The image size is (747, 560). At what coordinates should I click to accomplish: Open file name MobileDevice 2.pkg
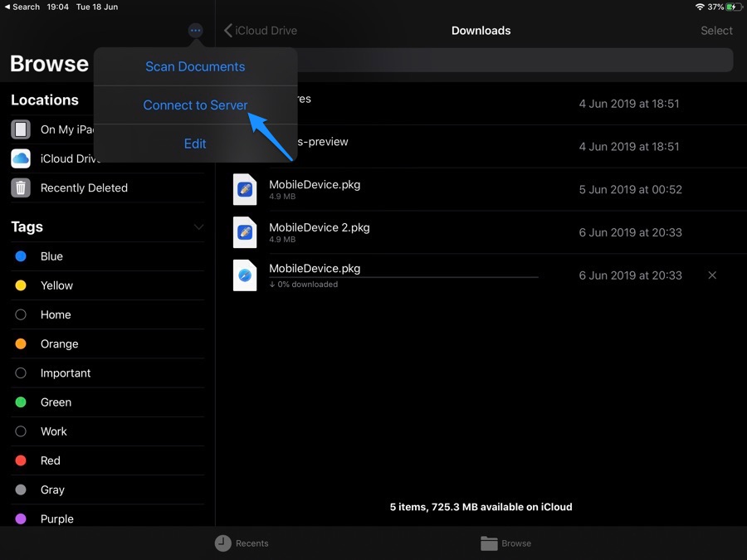pyautogui.click(x=320, y=227)
